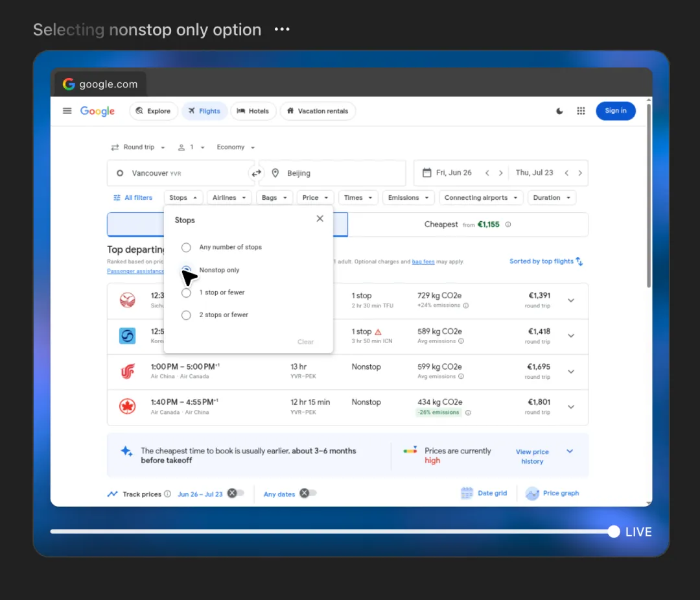This screenshot has height=600, width=700.
Task: Open the Bags filter dropdown
Action: point(274,197)
